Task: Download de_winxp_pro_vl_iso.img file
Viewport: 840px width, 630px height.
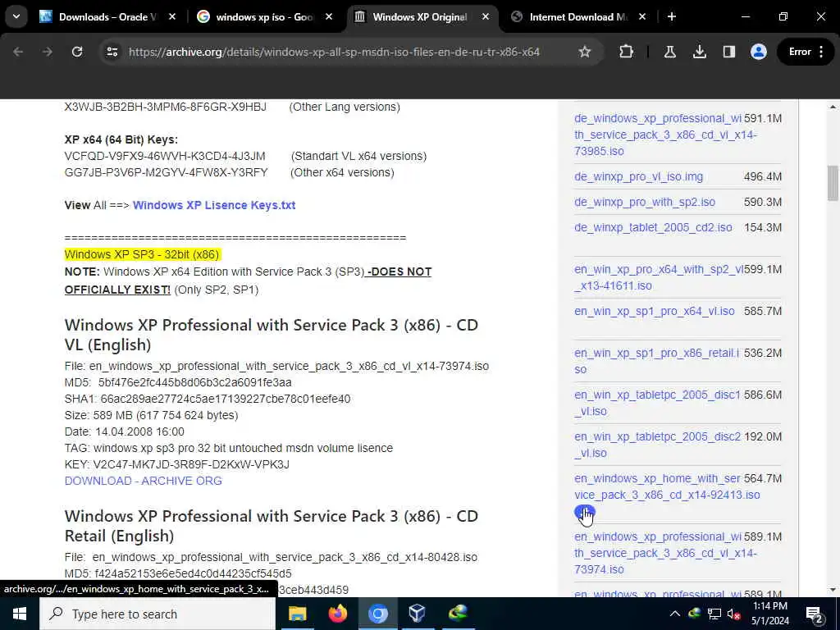Action: (638, 177)
